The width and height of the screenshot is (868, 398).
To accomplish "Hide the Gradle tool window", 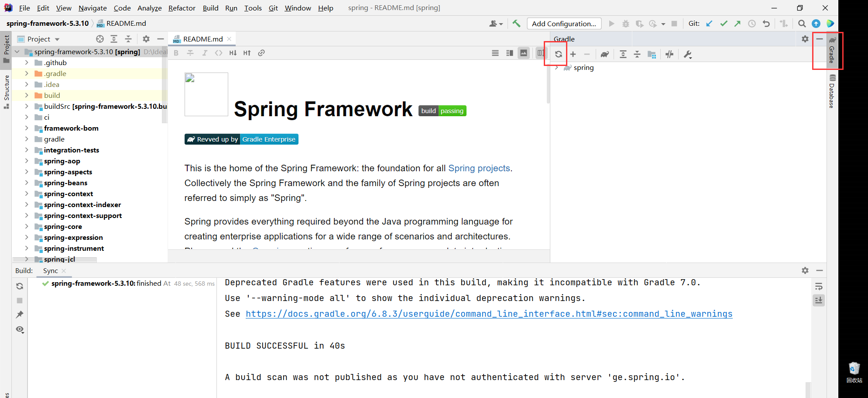I will (820, 39).
